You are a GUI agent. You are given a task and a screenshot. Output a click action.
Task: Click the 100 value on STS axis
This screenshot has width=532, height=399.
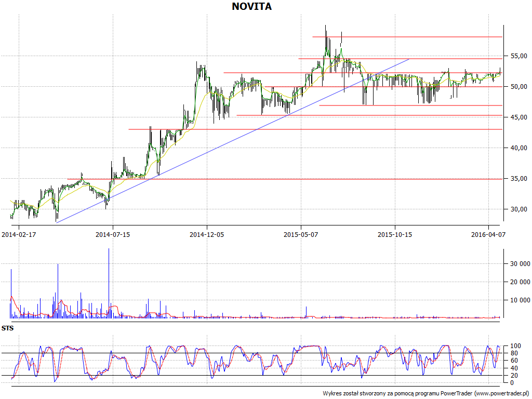pos(515,346)
